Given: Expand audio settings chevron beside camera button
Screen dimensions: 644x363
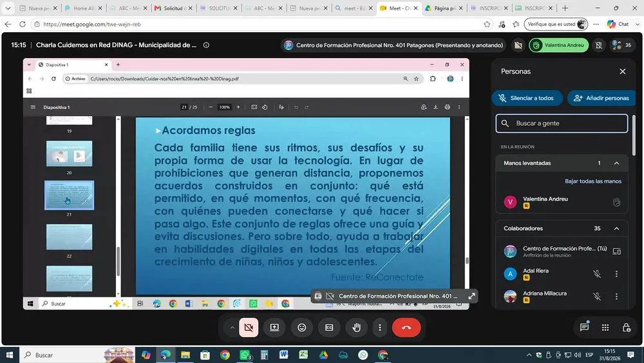Looking at the screenshot, I should [232, 328].
